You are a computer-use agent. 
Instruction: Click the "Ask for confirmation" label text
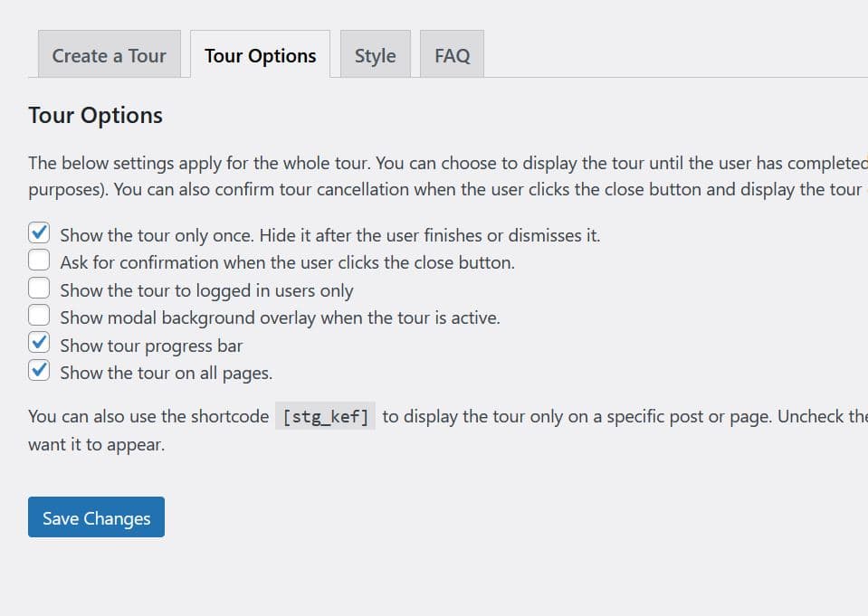point(287,263)
